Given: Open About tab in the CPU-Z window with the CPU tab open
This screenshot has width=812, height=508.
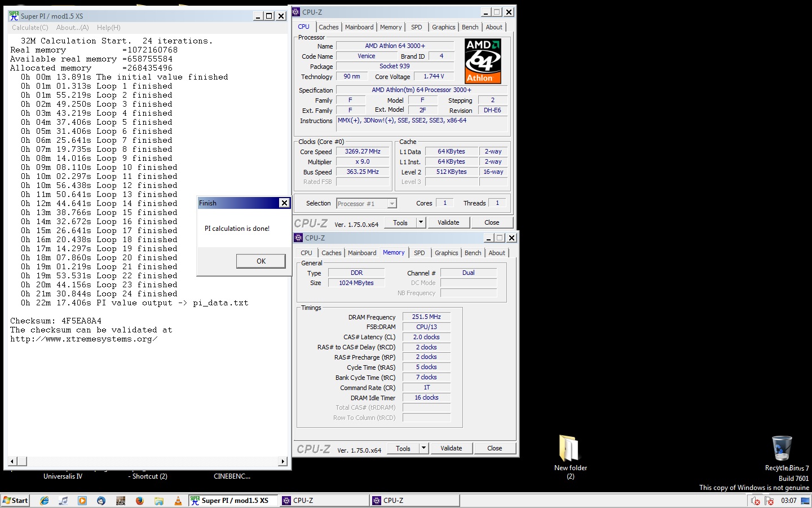Looking at the screenshot, I should pyautogui.click(x=494, y=27).
